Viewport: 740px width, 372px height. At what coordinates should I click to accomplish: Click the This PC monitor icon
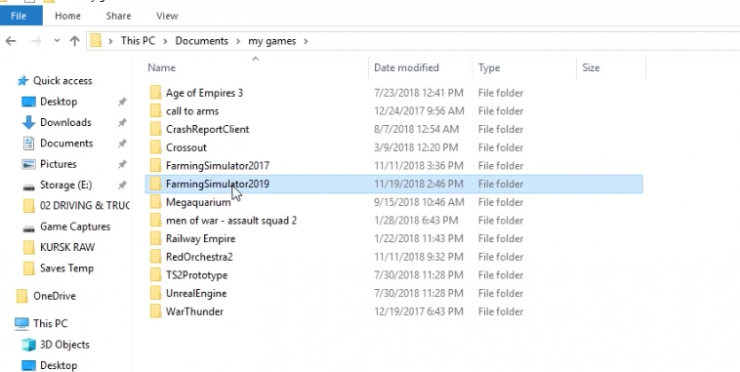(22, 323)
